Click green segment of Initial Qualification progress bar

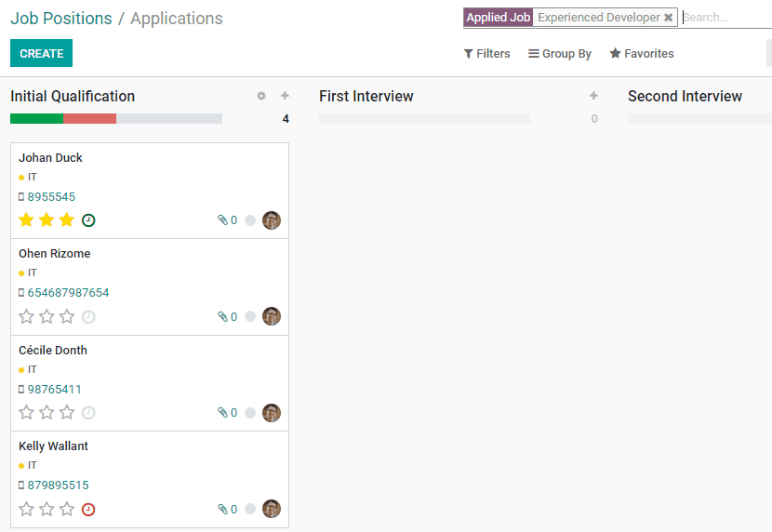coord(37,119)
